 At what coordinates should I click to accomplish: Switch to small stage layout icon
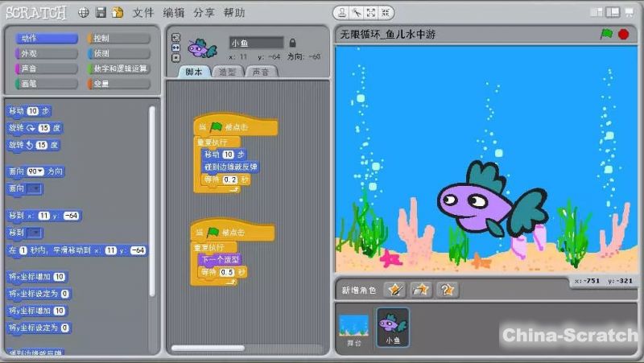click(x=597, y=12)
